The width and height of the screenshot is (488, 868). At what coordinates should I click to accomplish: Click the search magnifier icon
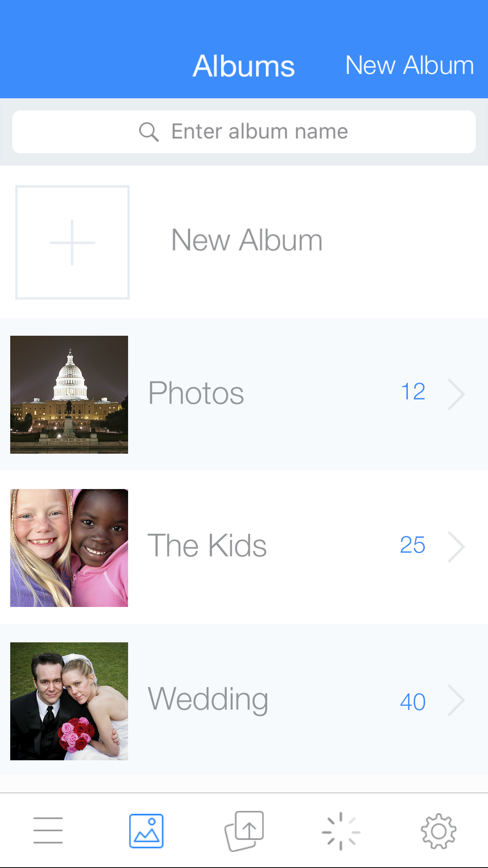(x=149, y=132)
